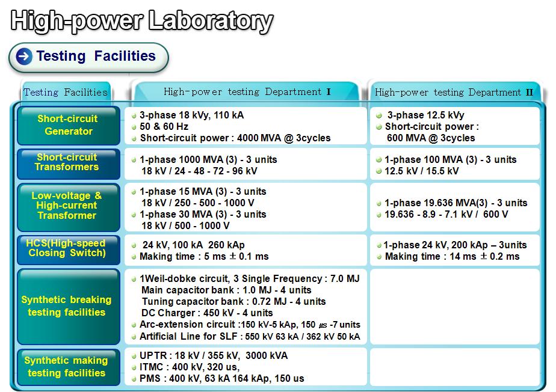The image size is (556, 392).
Task: Click "24 kV, 100 kA 260 kAp"
Action: click(x=194, y=245)
